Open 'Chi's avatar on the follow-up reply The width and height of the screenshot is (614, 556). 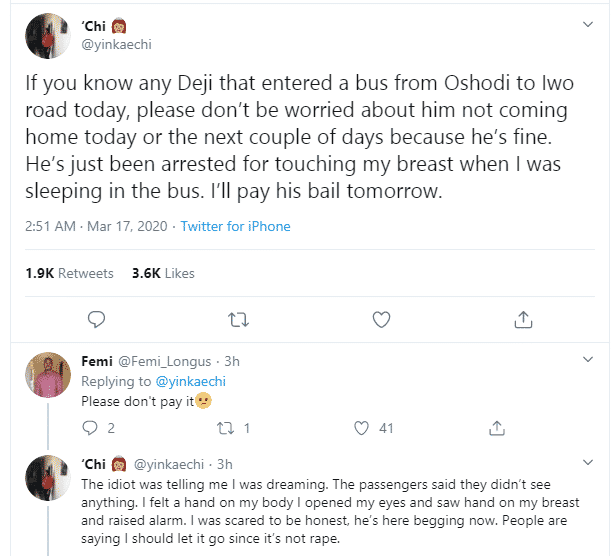click(x=48, y=481)
